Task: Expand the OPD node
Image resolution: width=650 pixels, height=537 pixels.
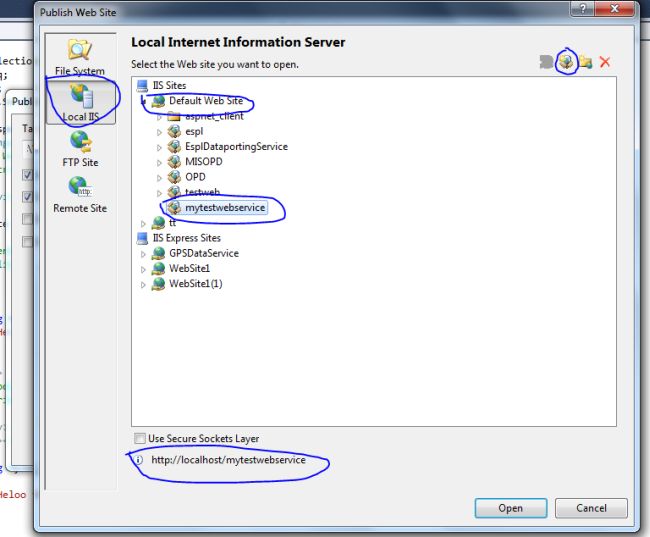Action: 159,178
